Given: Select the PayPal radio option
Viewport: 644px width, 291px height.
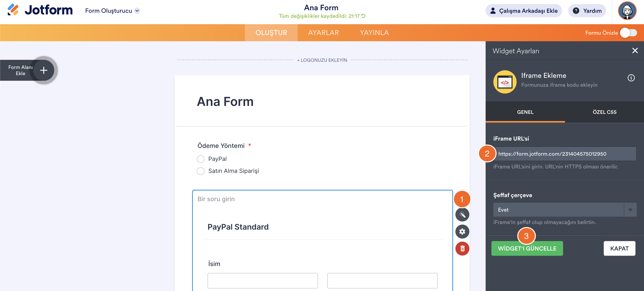Looking at the screenshot, I should (x=201, y=159).
